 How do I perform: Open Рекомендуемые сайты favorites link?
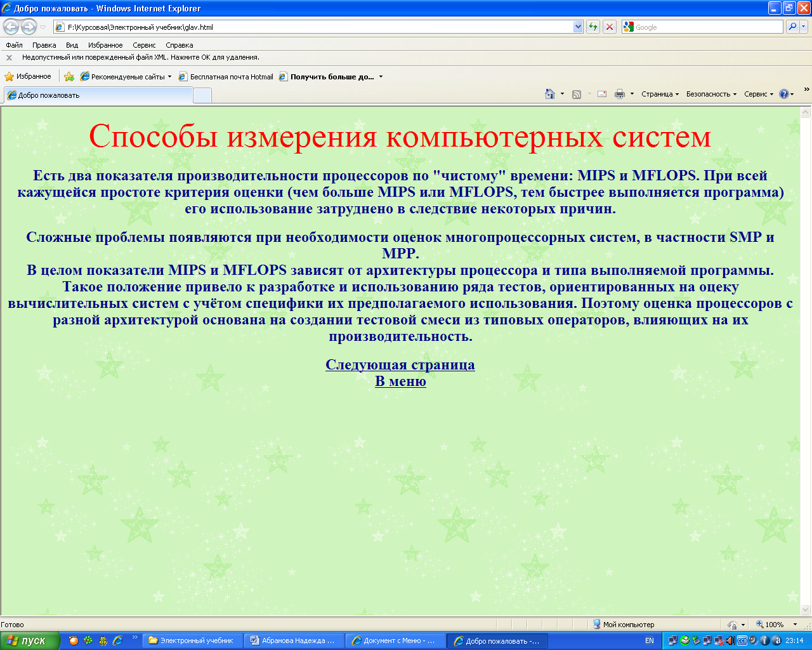point(126,77)
